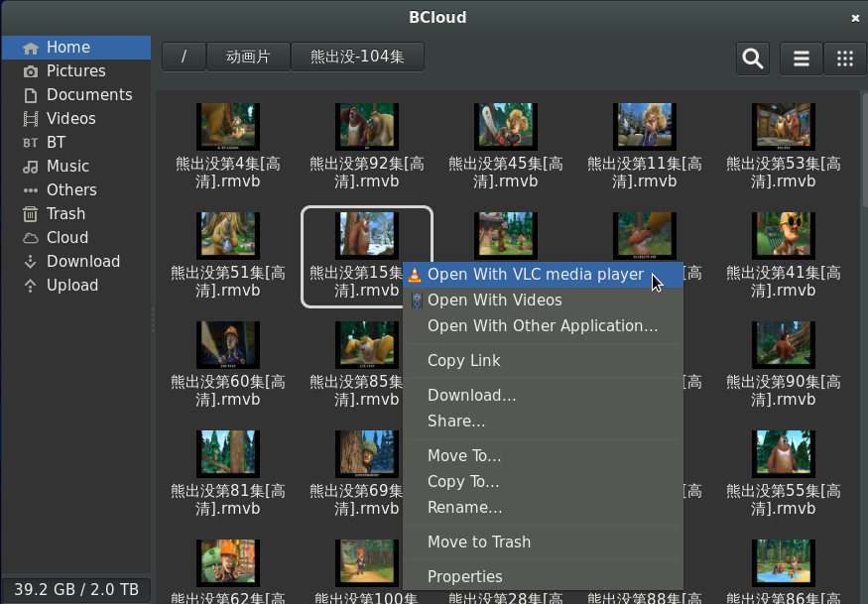Navigate to root path button
This screenshot has height=604, width=868.
coord(184,58)
